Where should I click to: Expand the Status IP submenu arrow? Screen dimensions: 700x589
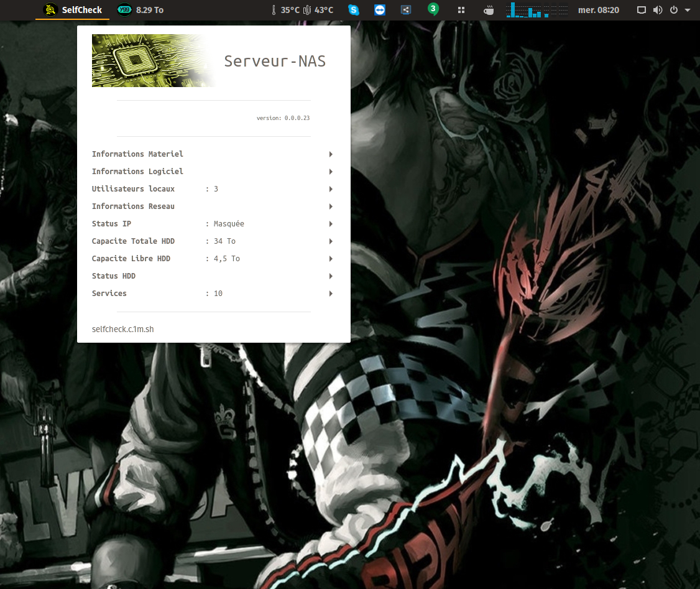coord(331,224)
